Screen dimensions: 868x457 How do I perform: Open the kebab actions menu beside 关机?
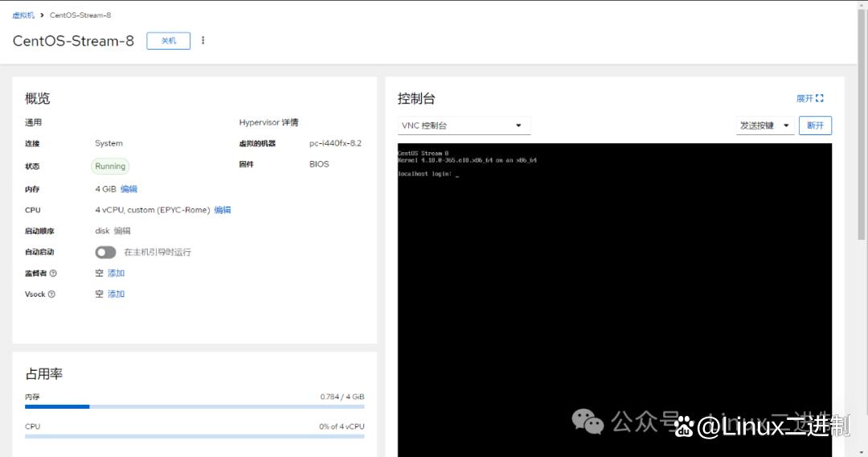click(x=203, y=40)
